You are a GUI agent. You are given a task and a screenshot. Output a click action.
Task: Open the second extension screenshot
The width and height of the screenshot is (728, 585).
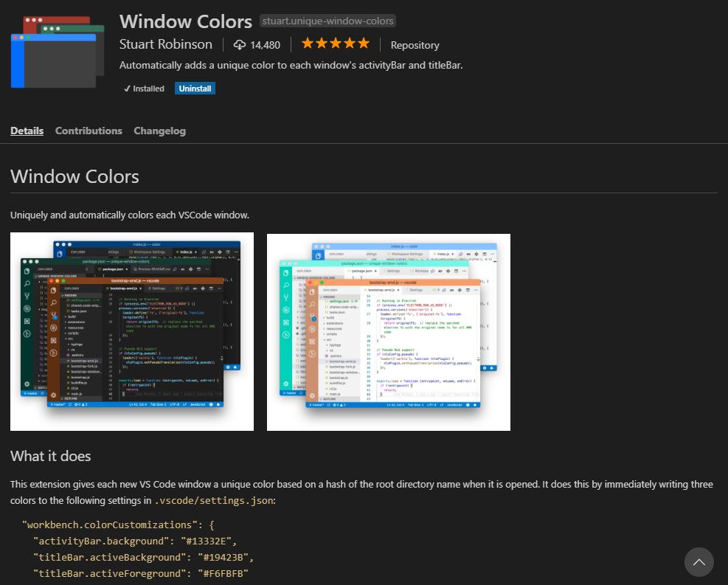click(x=388, y=332)
